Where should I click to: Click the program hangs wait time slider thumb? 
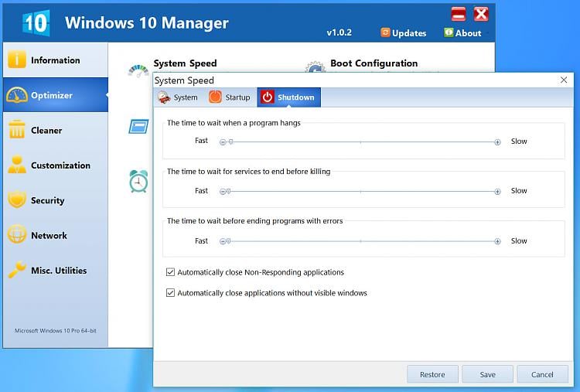[230, 141]
